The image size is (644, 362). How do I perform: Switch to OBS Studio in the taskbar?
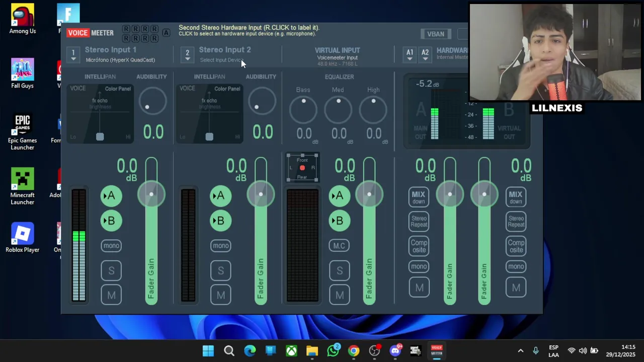tap(374, 350)
